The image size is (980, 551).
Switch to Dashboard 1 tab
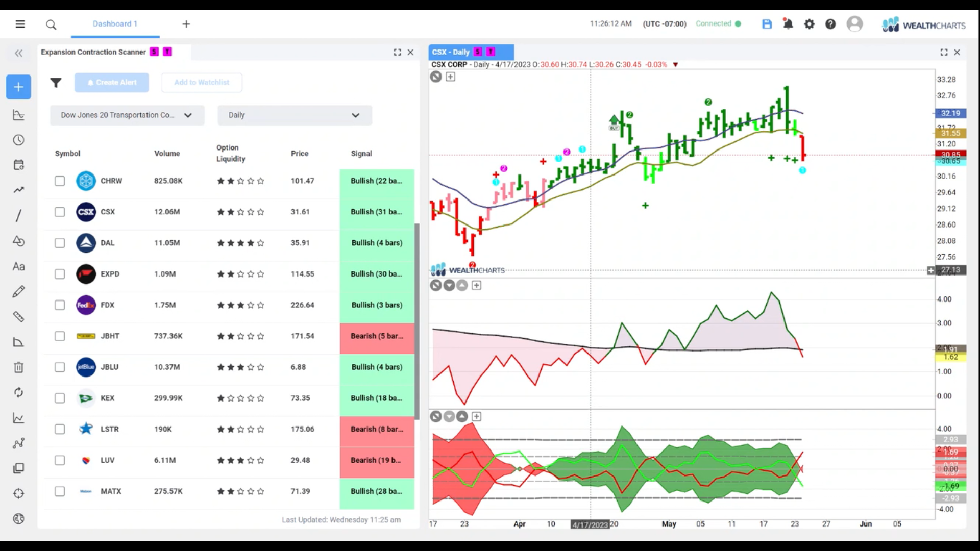[115, 24]
